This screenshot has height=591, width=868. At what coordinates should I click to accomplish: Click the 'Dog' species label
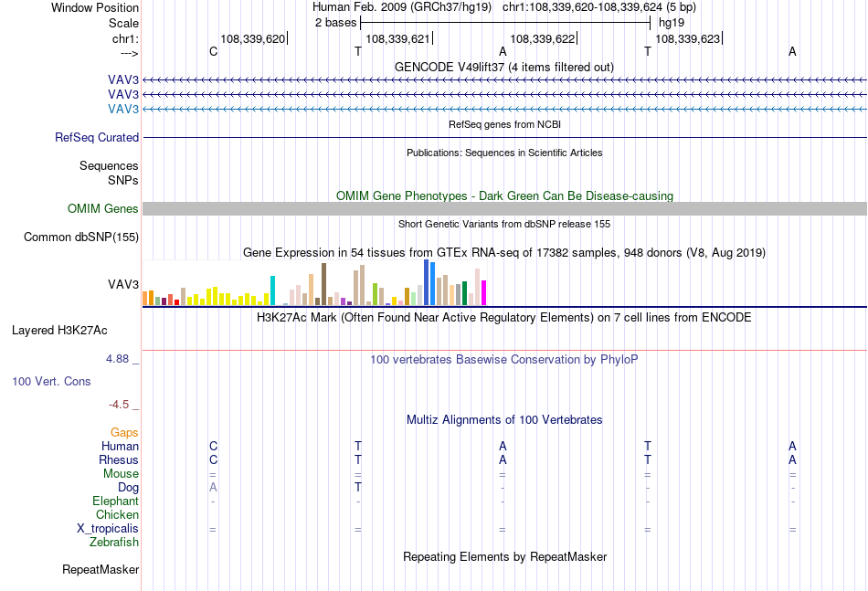(128, 488)
